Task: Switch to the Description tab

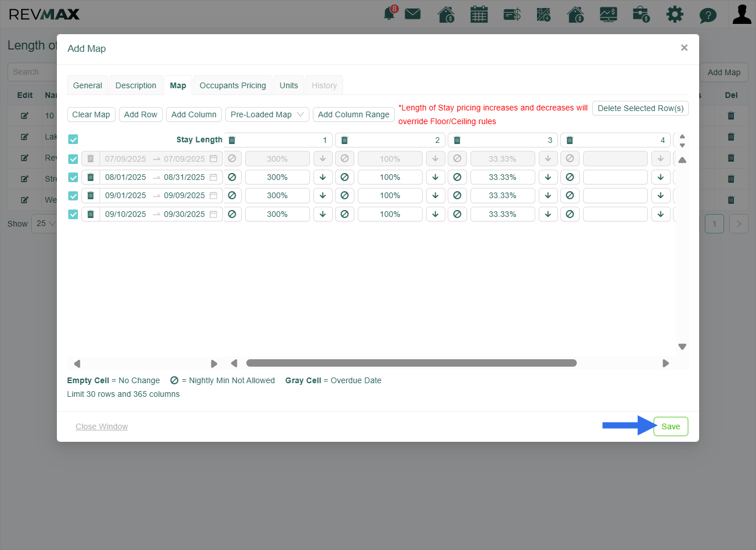Action: (x=136, y=85)
